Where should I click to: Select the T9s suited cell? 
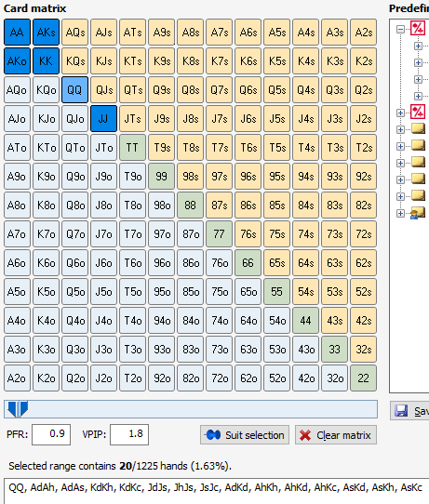[161, 148]
